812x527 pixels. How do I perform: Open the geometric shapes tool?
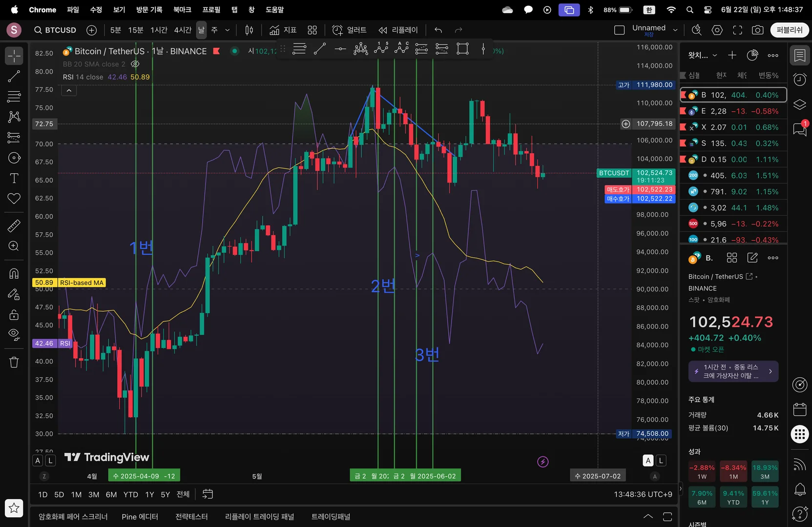point(14,158)
